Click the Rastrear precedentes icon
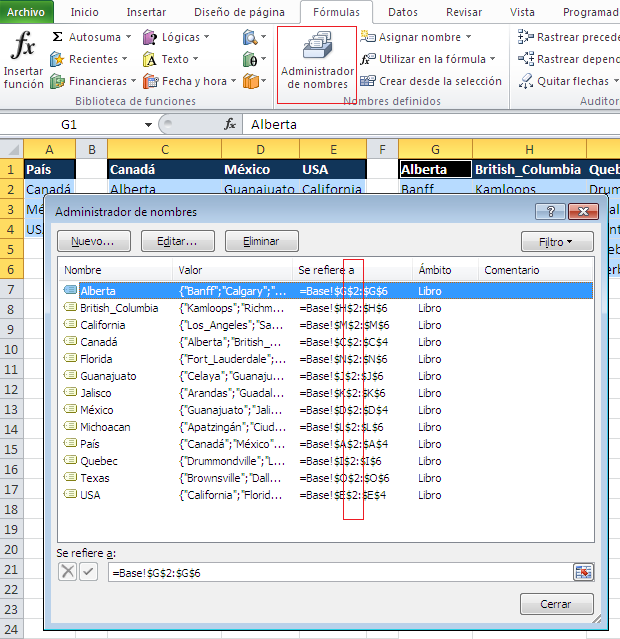 525,37
